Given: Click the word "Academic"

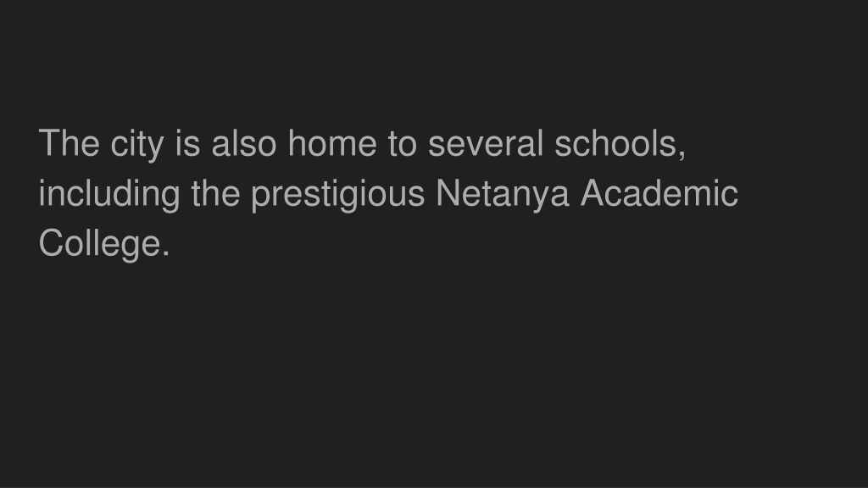Looking at the screenshot, I should coord(659,192).
